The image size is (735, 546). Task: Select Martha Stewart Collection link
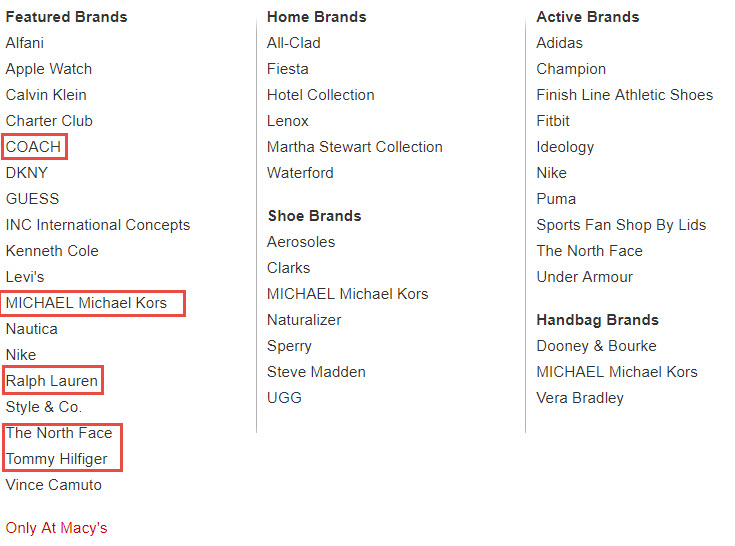[355, 147]
